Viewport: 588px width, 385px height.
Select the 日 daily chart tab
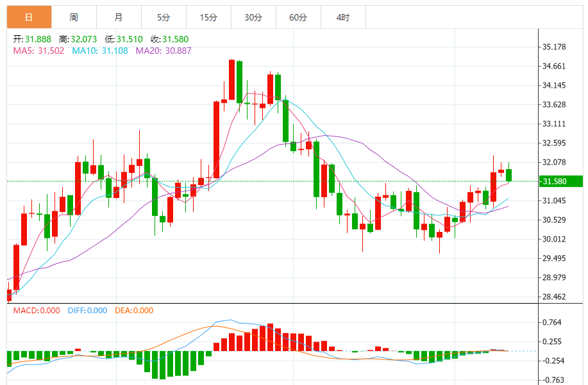tap(29, 17)
